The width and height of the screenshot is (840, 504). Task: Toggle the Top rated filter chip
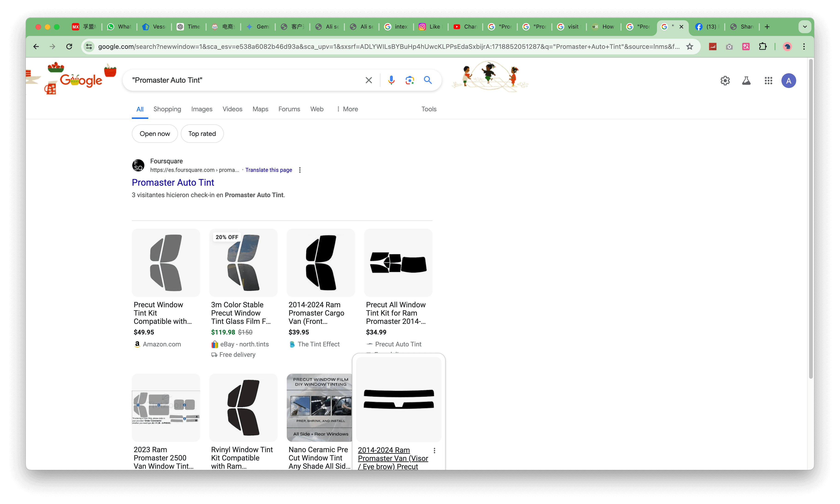click(x=202, y=133)
